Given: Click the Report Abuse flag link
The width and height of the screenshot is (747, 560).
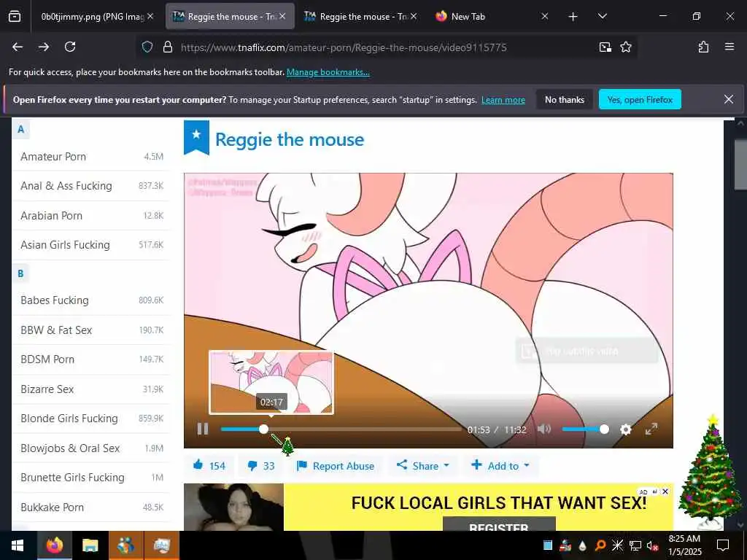Looking at the screenshot, I should tap(335, 466).
